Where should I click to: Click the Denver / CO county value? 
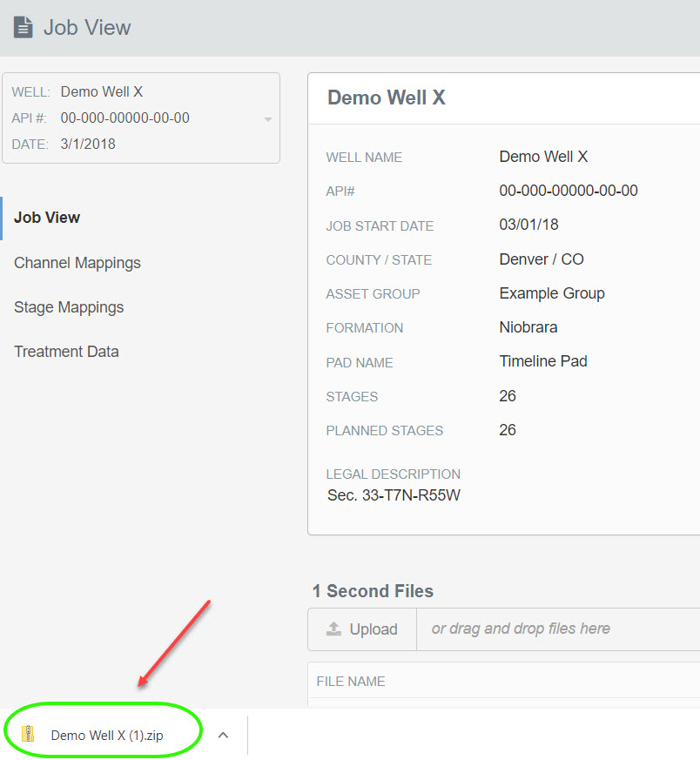(541, 259)
